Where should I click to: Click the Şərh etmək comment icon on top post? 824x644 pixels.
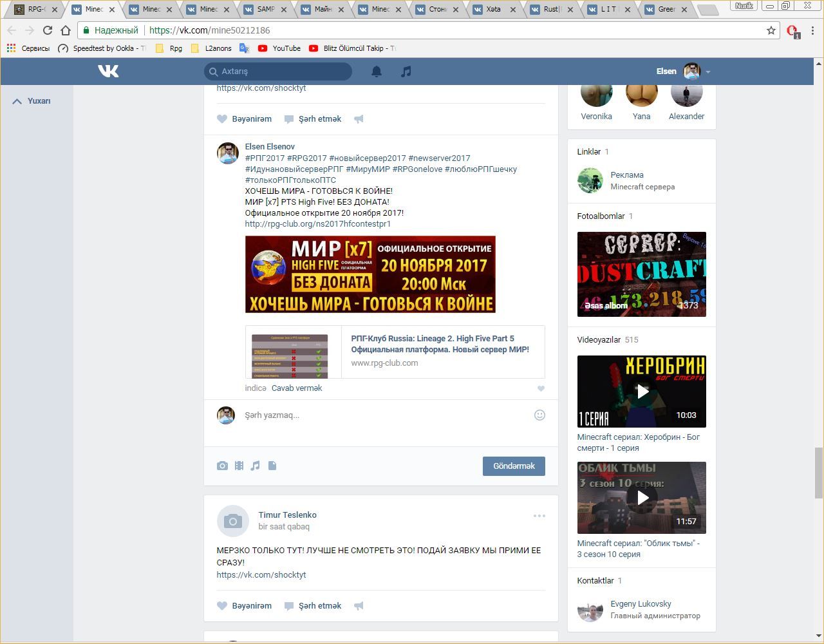[289, 118]
